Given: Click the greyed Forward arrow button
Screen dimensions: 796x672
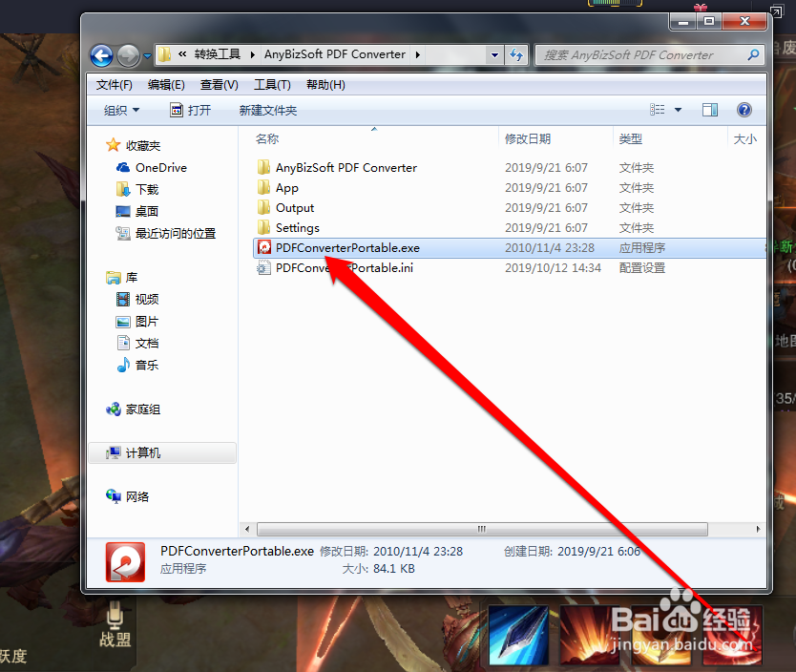Looking at the screenshot, I should (x=129, y=55).
